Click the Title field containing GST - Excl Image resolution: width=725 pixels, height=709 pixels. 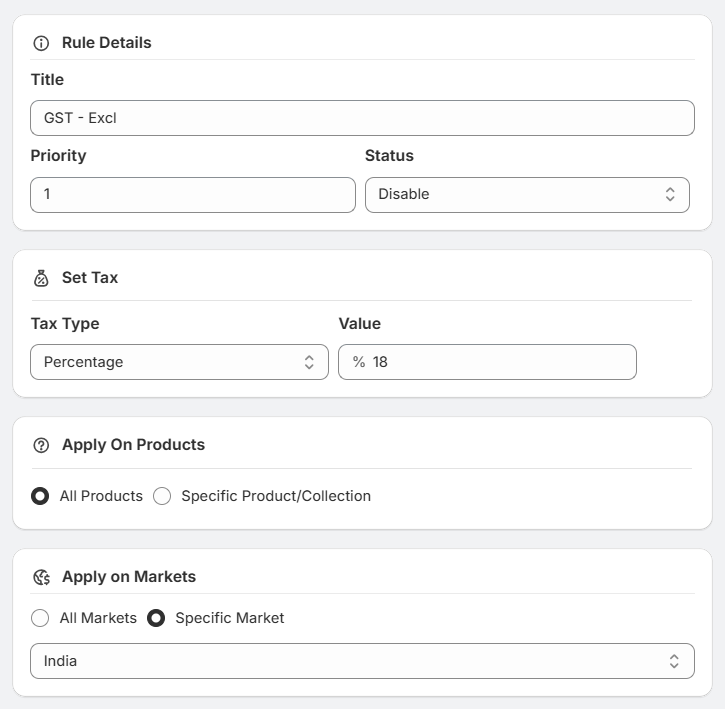[x=362, y=118]
